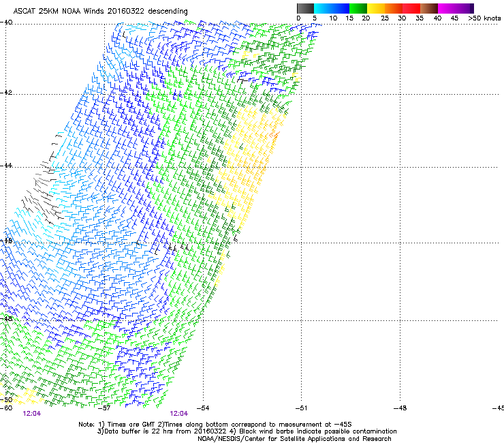This screenshot has width=504, height=443.
Task: Click the magenta-purple 40-50 knots legend segment
Action: pyautogui.click(x=456, y=8)
